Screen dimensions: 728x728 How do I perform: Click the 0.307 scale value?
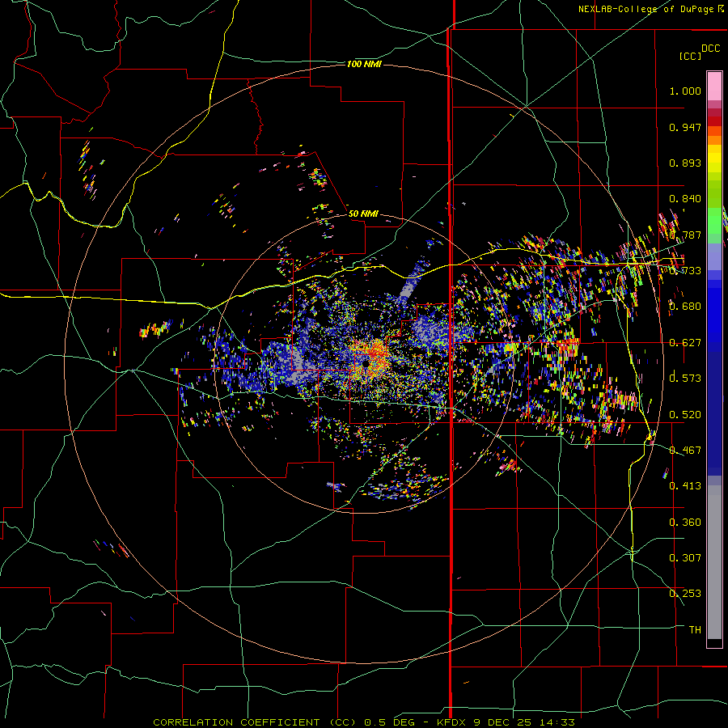(x=685, y=558)
